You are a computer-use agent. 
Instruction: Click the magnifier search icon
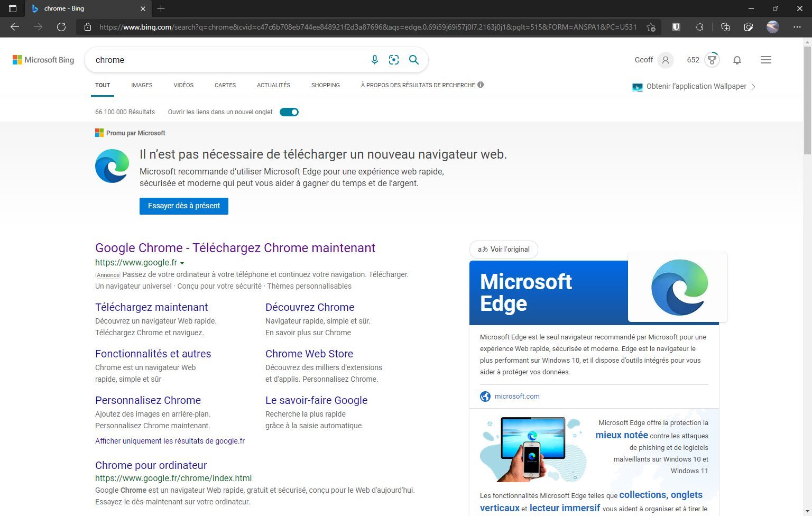click(x=414, y=60)
